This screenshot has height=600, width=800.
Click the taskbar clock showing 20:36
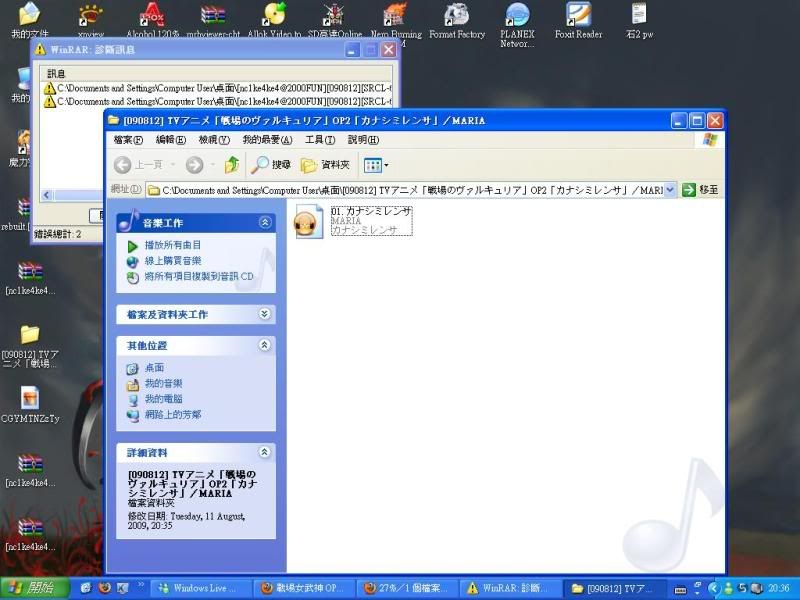tap(779, 588)
